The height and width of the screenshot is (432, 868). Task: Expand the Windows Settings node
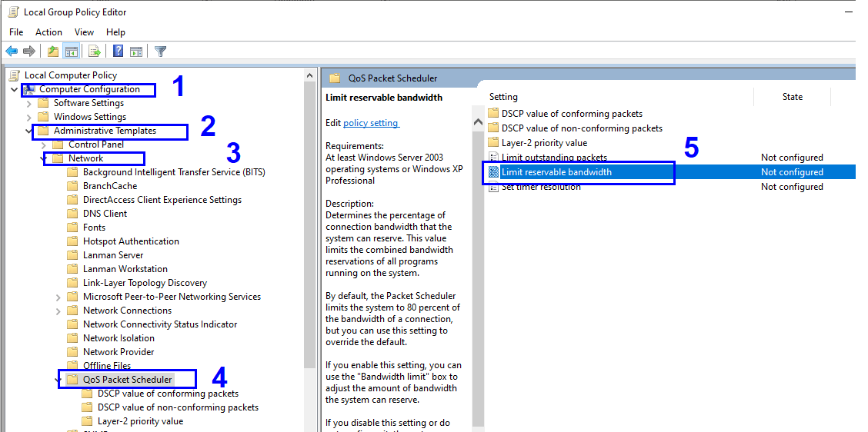click(28, 117)
